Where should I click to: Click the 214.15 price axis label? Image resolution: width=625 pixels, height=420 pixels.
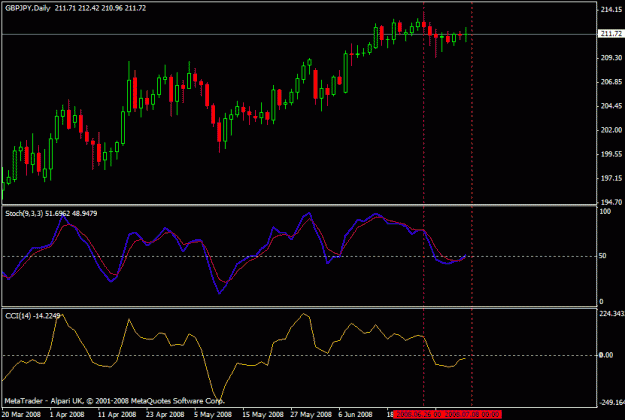click(x=611, y=10)
